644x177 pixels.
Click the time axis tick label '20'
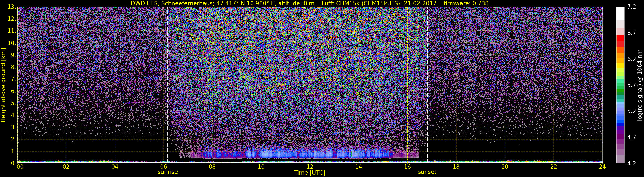pyautogui.click(x=505, y=167)
